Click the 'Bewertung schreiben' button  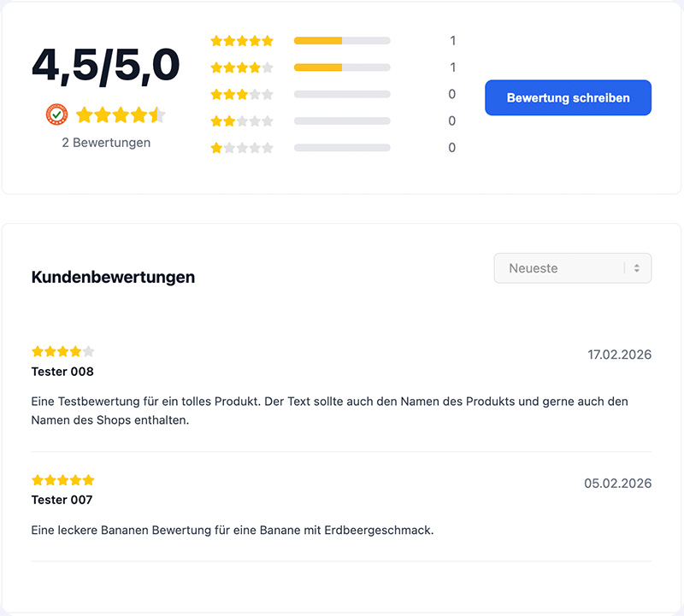[x=568, y=97]
